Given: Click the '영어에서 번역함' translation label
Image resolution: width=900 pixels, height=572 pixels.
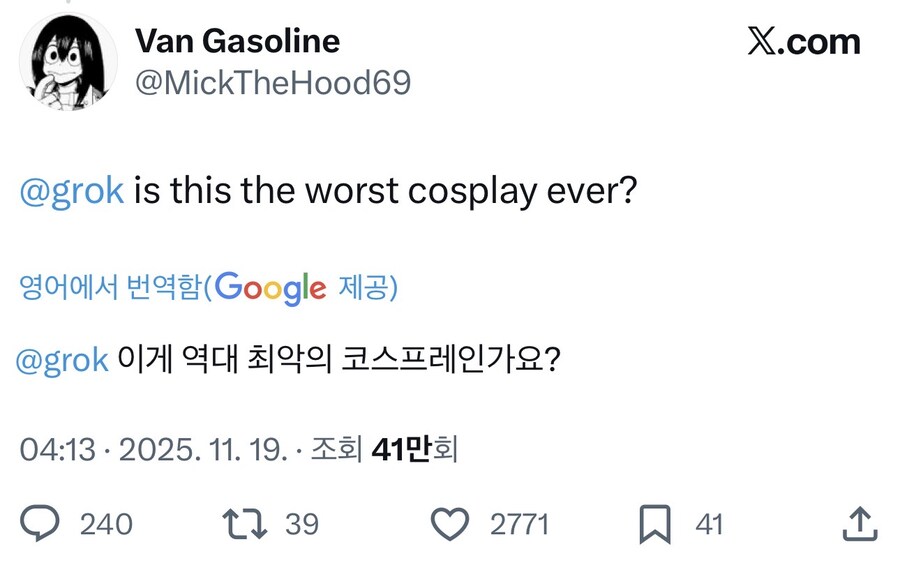Looking at the screenshot, I should click(x=111, y=288).
